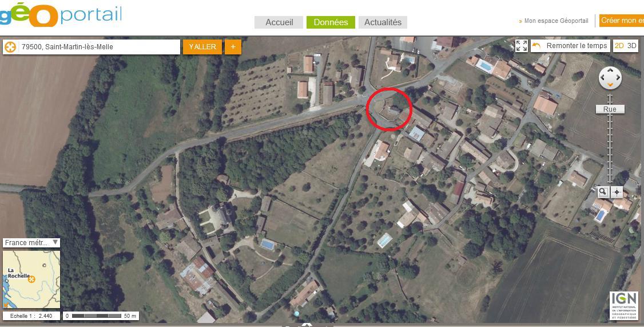Open Mon espace Géoportail link
This screenshot has width=644, height=327.
pyautogui.click(x=556, y=21)
